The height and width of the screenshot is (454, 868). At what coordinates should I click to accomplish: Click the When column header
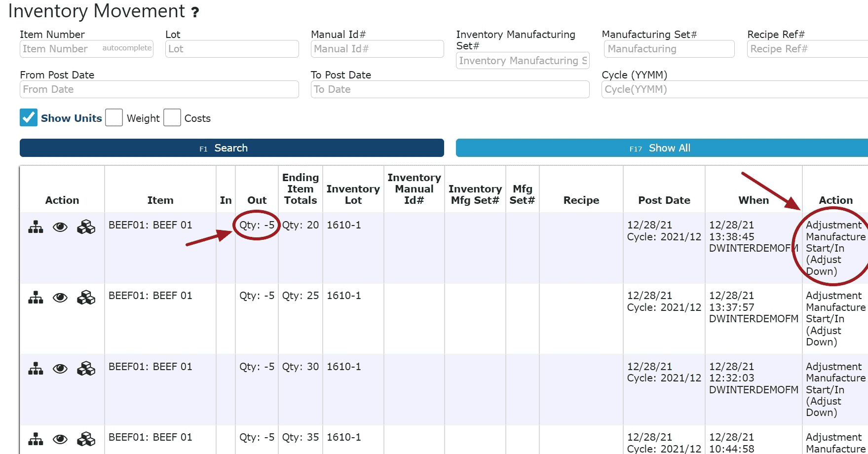(754, 200)
